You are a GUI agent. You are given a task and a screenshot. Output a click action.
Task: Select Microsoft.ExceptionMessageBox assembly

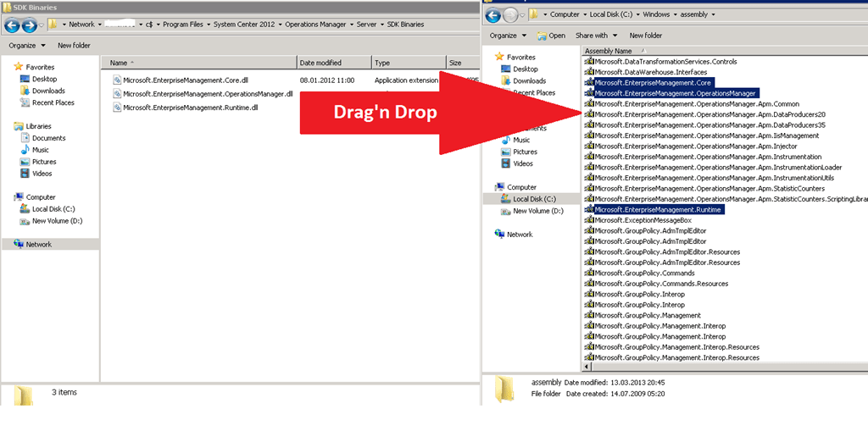pos(643,220)
